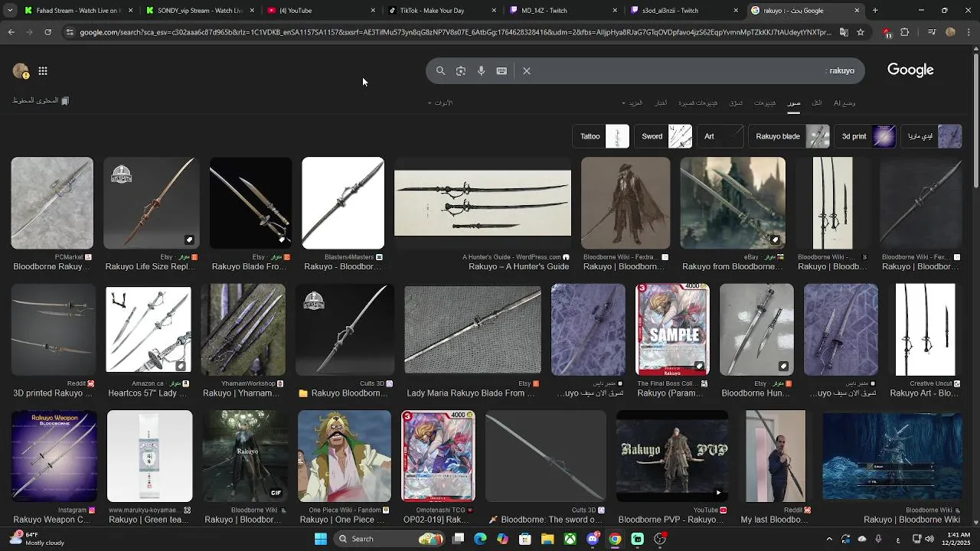980x551 pixels.
Task: Expand the search tools (الأدوات) dropdown
Action: (x=440, y=103)
